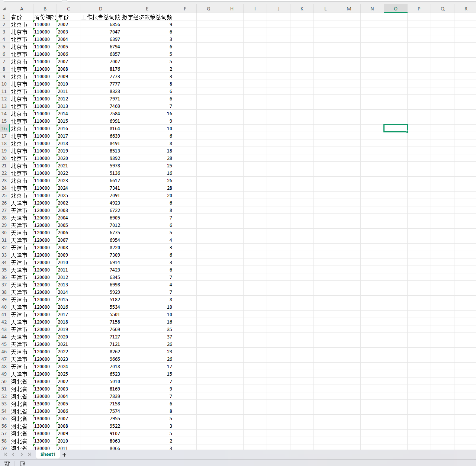
Task: Click the selected empty cell O16
Action: (396, 128)
